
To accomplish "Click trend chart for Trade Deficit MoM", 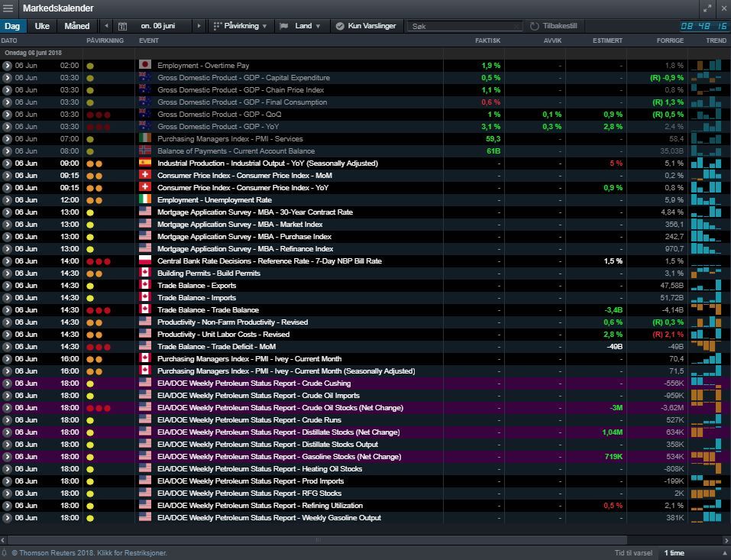I will 706,346.
